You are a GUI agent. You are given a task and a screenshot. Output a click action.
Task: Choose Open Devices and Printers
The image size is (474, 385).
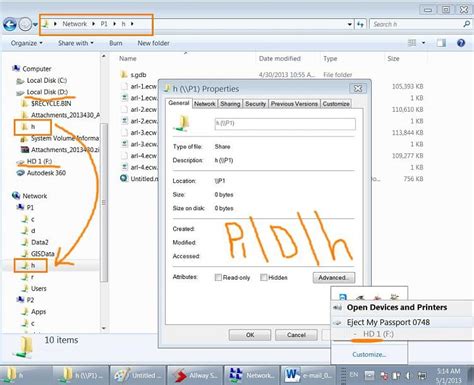pyautogui.click(x=397, y=307)
